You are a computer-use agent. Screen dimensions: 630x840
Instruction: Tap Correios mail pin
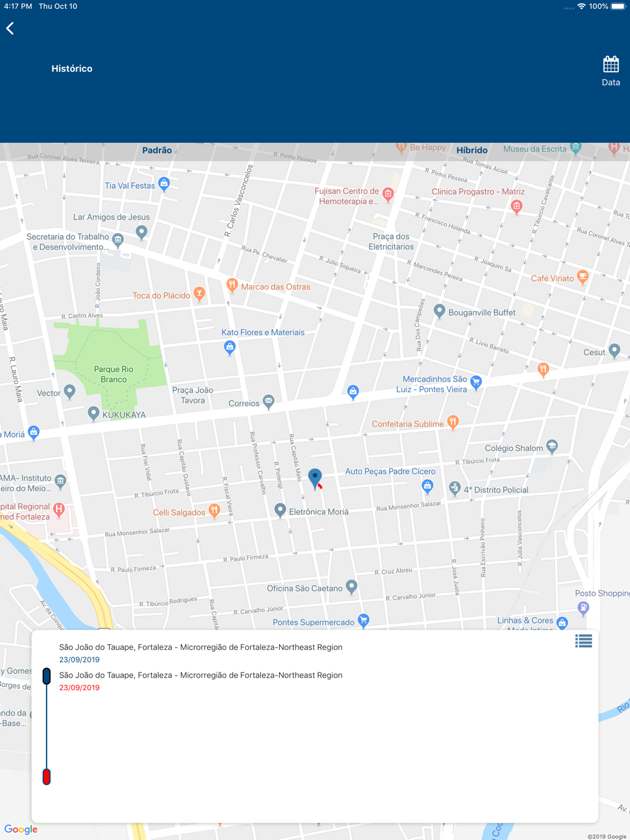268,402
